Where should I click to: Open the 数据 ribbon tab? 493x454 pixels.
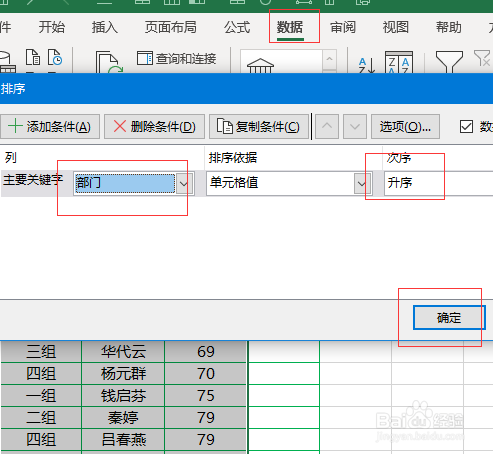coord(290,27)
